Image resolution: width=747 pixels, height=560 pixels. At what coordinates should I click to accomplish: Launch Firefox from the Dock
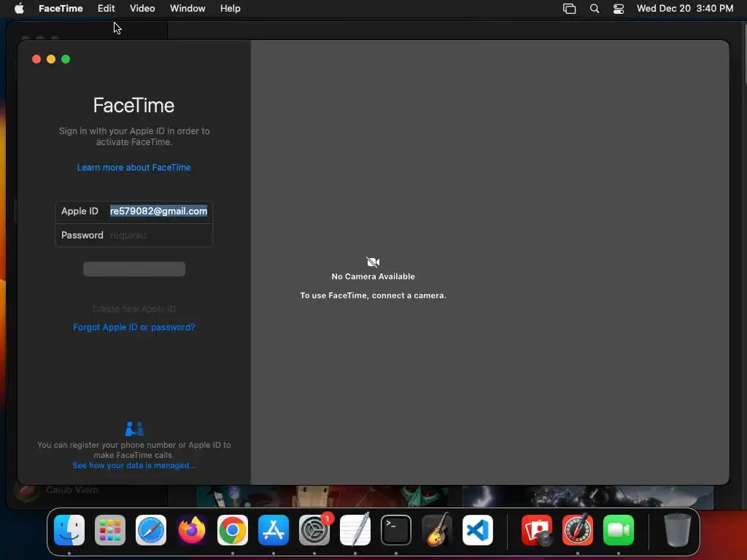[192, 530]
